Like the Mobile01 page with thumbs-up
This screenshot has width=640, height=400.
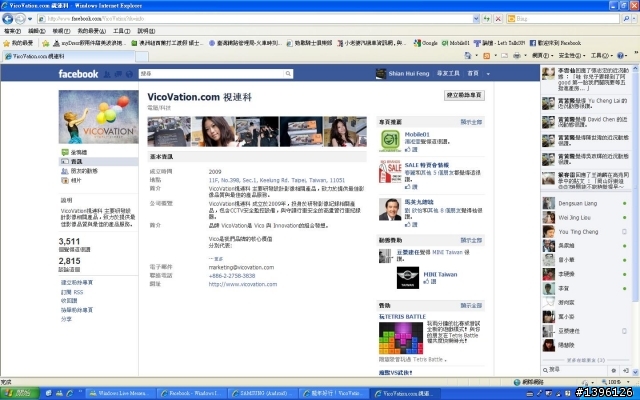[x=411, y=150]
